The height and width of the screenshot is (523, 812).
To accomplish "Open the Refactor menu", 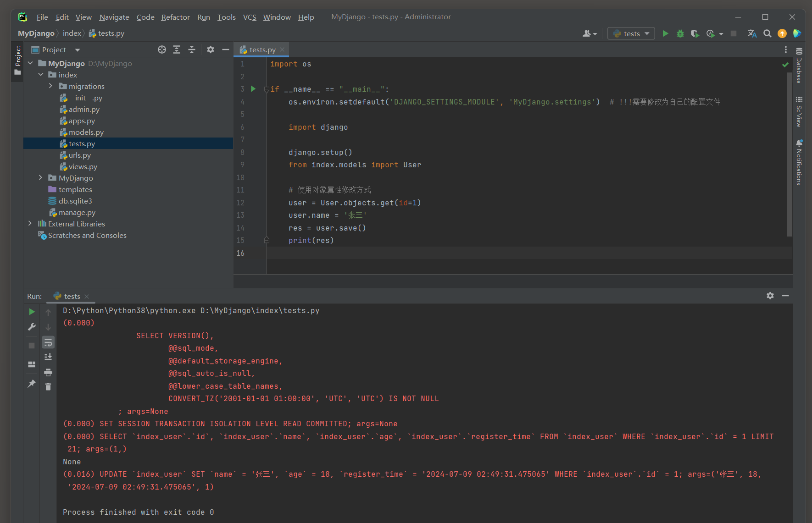I will [x=175, y=17].
